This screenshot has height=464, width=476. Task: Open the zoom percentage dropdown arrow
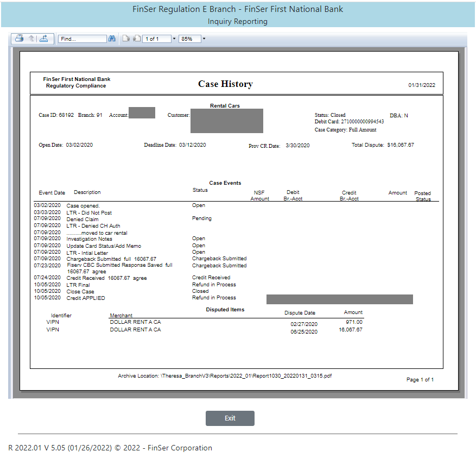[x=204, y=39]
